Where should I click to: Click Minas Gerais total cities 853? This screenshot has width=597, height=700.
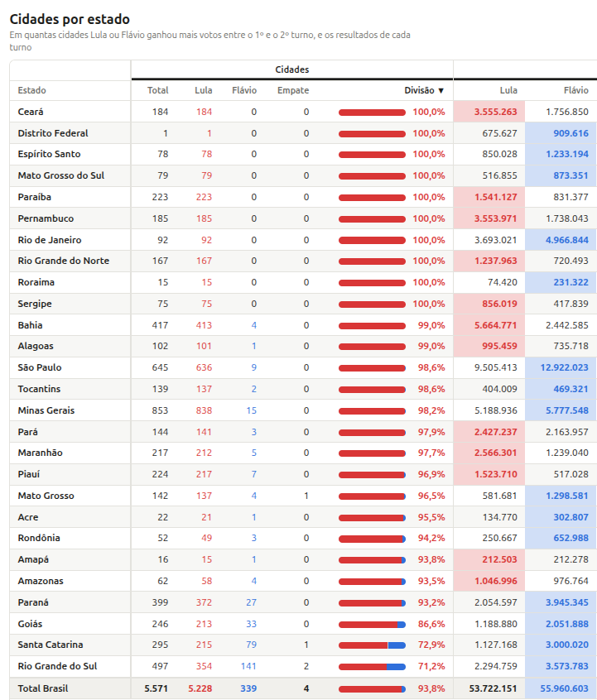tap(160, 410)
